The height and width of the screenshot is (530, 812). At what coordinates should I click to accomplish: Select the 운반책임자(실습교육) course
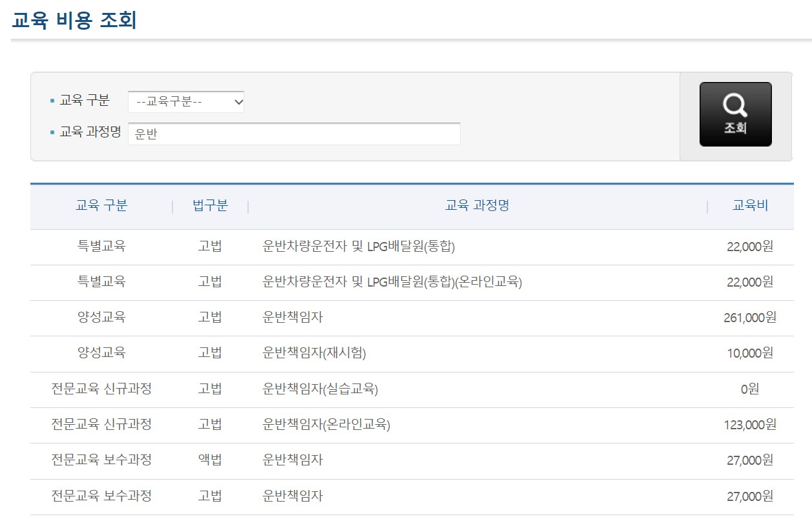point(320,389)
